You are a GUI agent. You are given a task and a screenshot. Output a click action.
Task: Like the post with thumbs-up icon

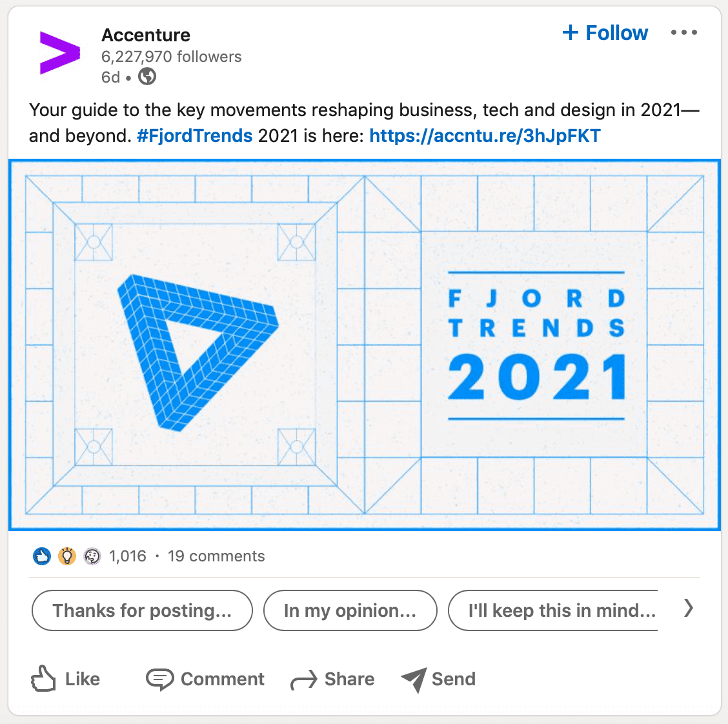point(44,679)
